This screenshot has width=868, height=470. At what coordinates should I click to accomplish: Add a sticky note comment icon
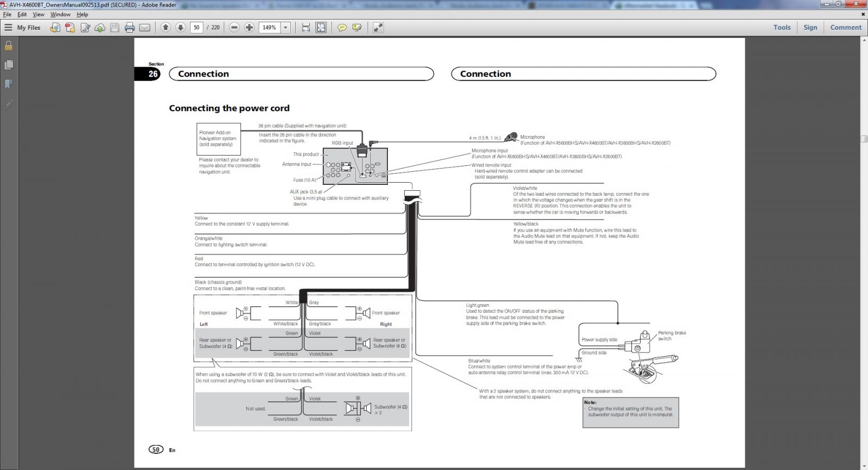(342, 28)
